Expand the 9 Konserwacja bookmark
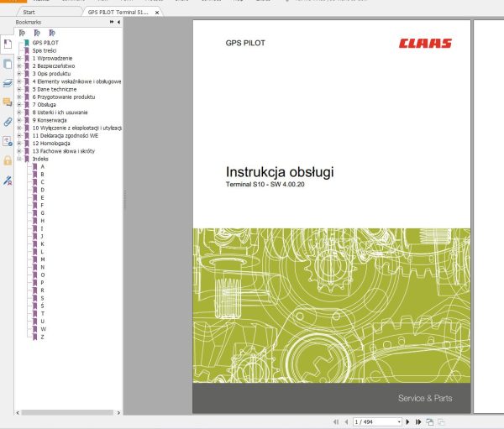Viewport: 504px width, 429px height. (19, 120)
